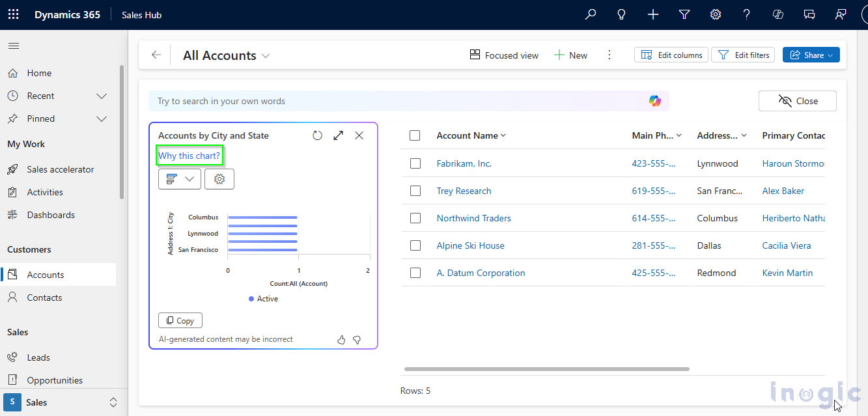Screen dimensions: 868x416
Task: Expand the chart to full view
Action: (x=338, y=135)
